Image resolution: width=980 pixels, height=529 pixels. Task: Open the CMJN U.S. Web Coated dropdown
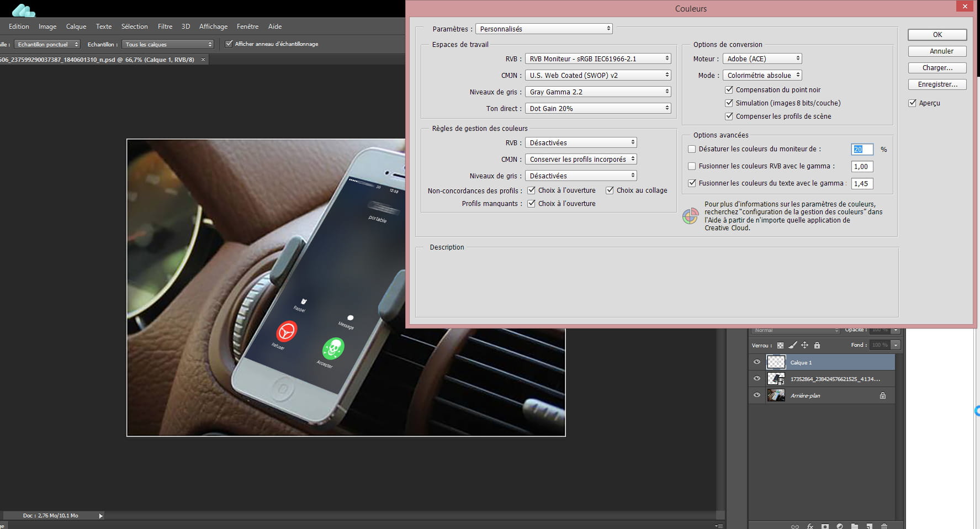tap(598, 75)
